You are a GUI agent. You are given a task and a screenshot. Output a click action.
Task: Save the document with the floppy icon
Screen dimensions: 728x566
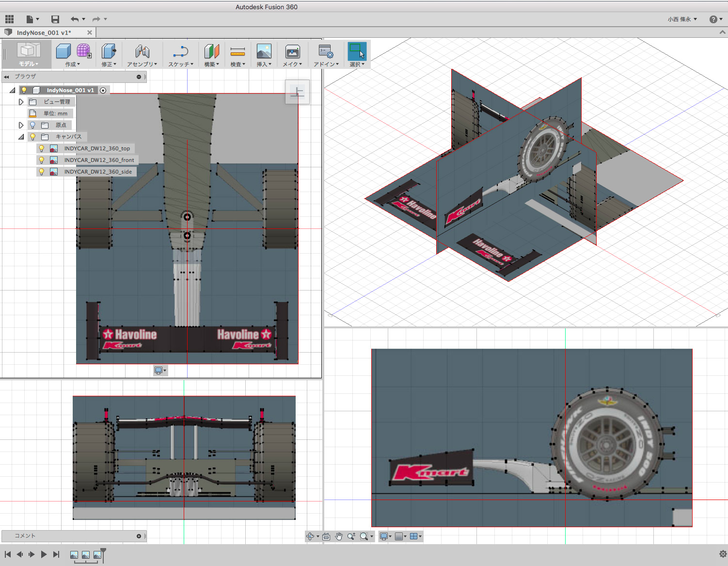pos(55,19)
